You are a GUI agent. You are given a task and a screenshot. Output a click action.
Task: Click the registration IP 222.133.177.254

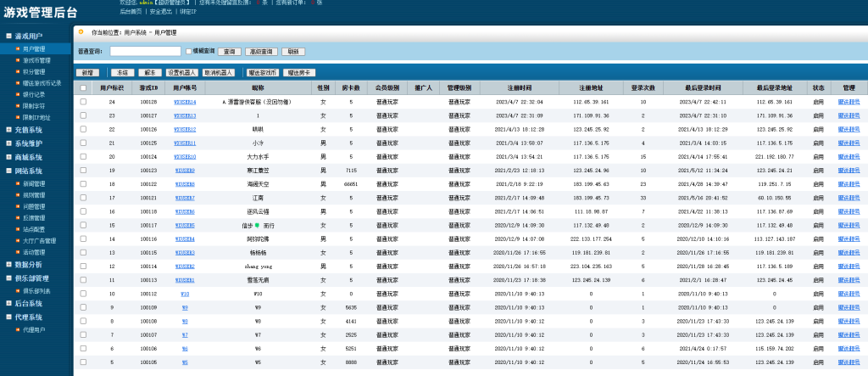pyautogui.click(x=591, y=239)
